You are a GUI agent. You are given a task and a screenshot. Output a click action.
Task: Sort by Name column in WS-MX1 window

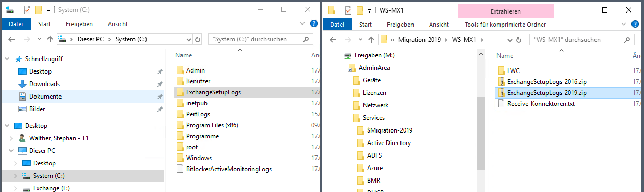pos(505,55)
